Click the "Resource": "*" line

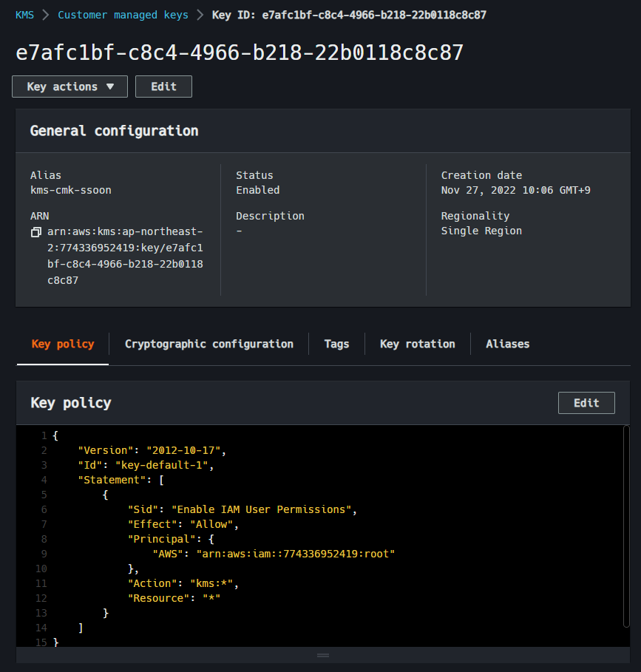(174, 598)
